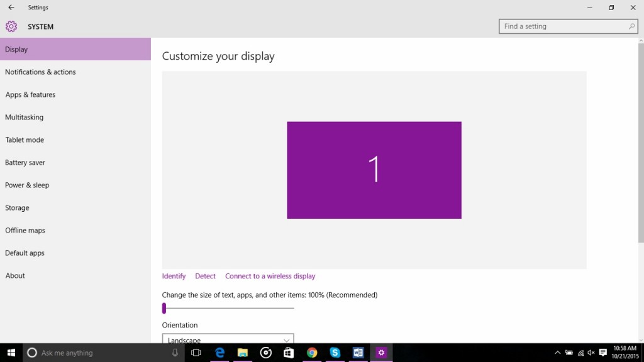Open the Orientation dropdown
Viewport: 644px width, 362px height.
[x=228, y=339]
